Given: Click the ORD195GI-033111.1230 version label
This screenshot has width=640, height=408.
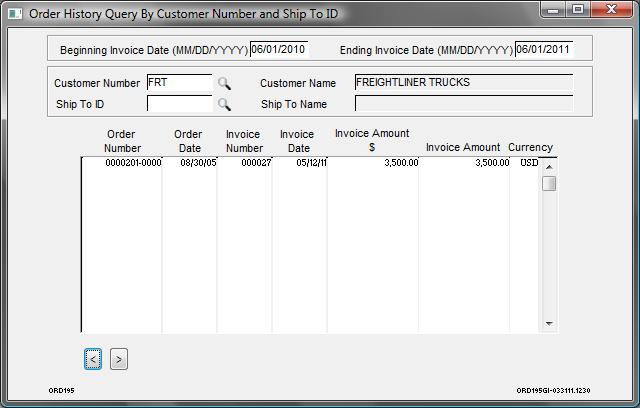Looking at the screenshot, I should [x=553, y=390].
